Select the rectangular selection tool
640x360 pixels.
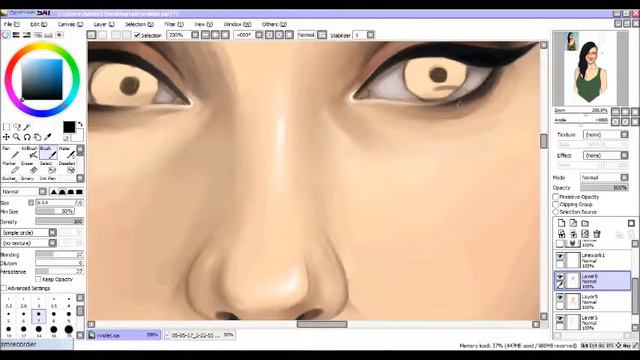pos(6,127)
